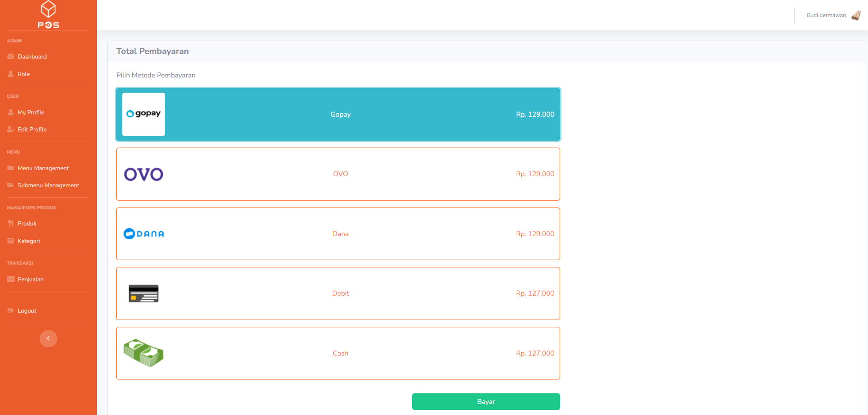Open the Kategori page
The width and height of the screenshot is (868, 415).
[x=29, y=241]
